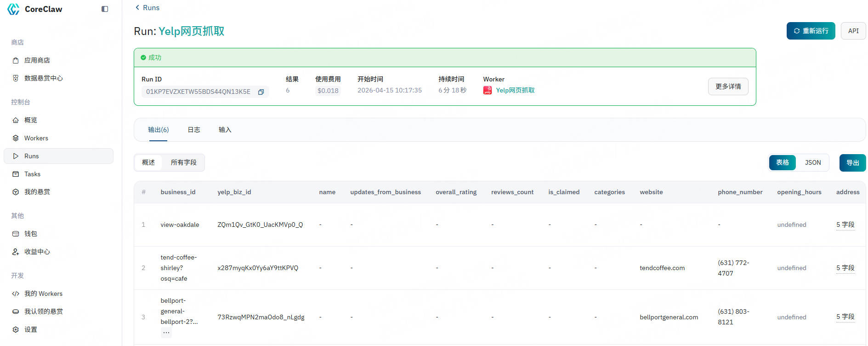The height and width of the screenshot is (346, 868).
Task: Go back to Runs via chevron
Action: (137, 7)
